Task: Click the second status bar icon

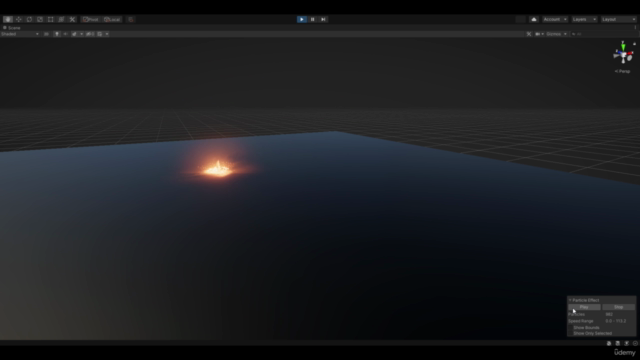Action: (618, 343)
